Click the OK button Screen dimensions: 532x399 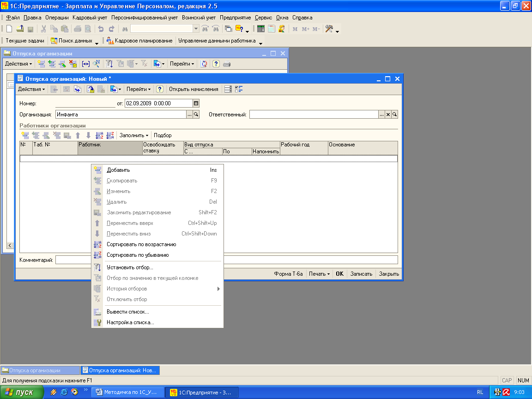pyautogui.click(x=339, y=274)
